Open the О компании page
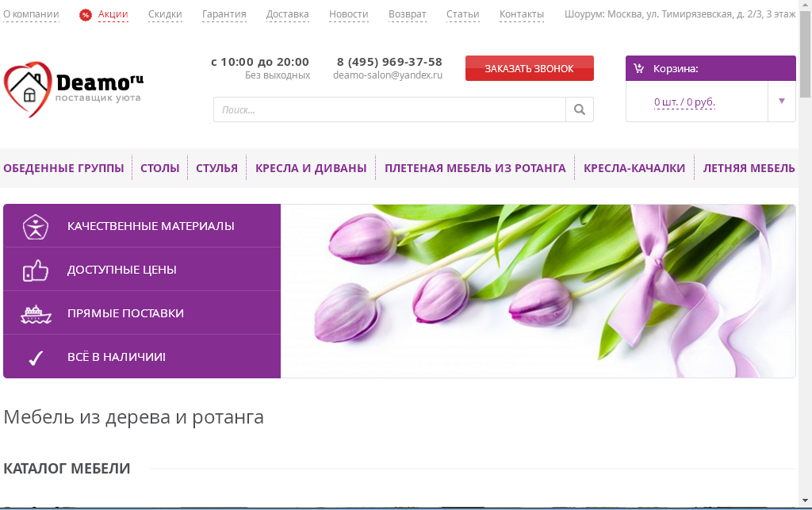Screen dimensions: 812x510 (x=31, y=14)
